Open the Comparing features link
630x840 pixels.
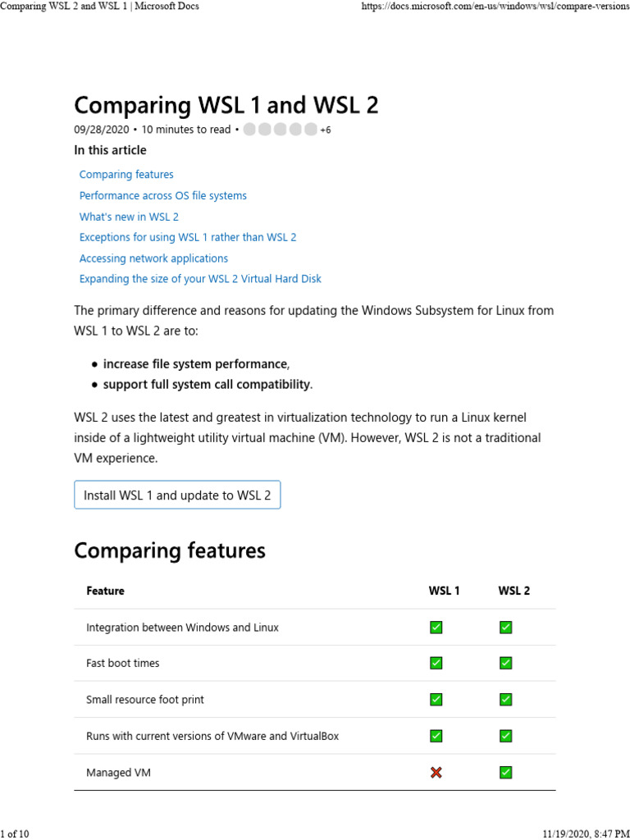point(126,175)
